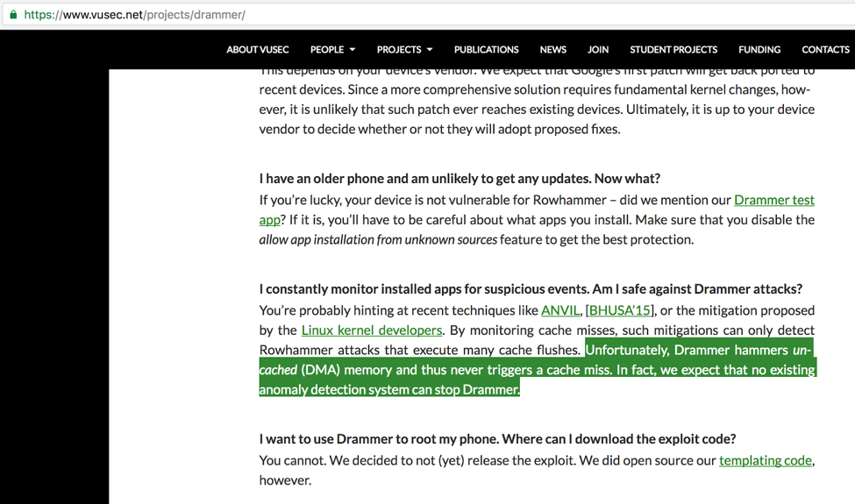Open STUDENT PROJECTS page
The image size is (855, 504).
673,50
